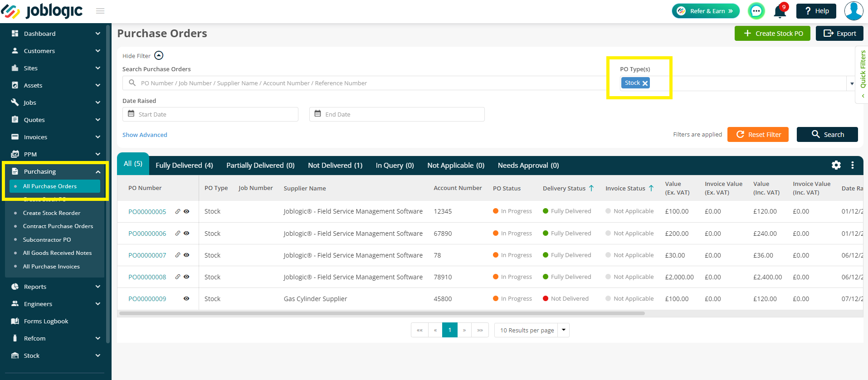Open the results per page dropdown
Image resolution: width=868 pixels, height=380 pixels.
[x=564, y=330]
